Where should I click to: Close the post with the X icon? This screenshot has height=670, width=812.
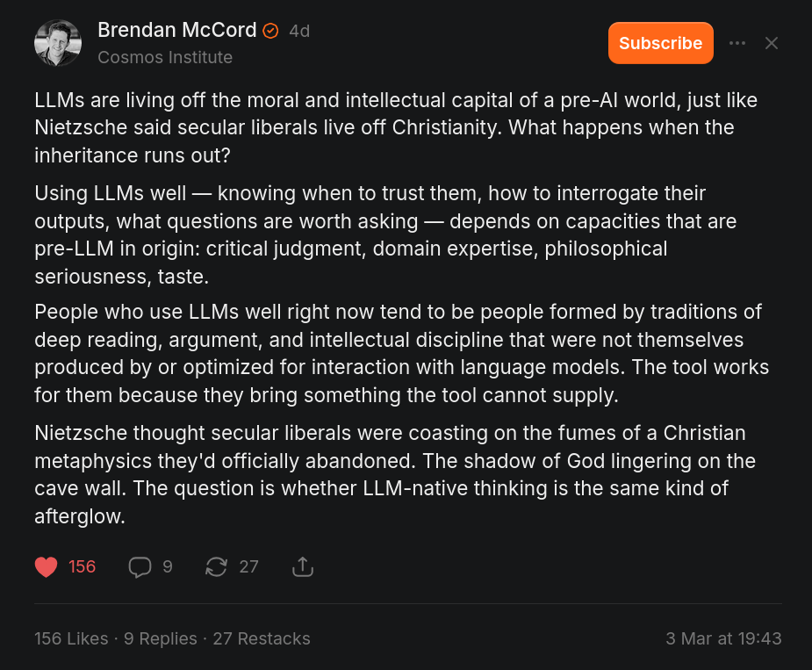point(772,43)
